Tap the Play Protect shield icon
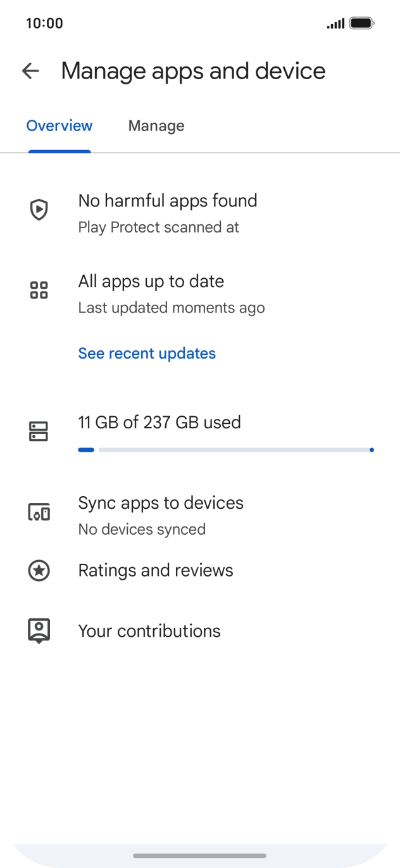This screenshot has width=400, height=868. [x=39, y=210]
